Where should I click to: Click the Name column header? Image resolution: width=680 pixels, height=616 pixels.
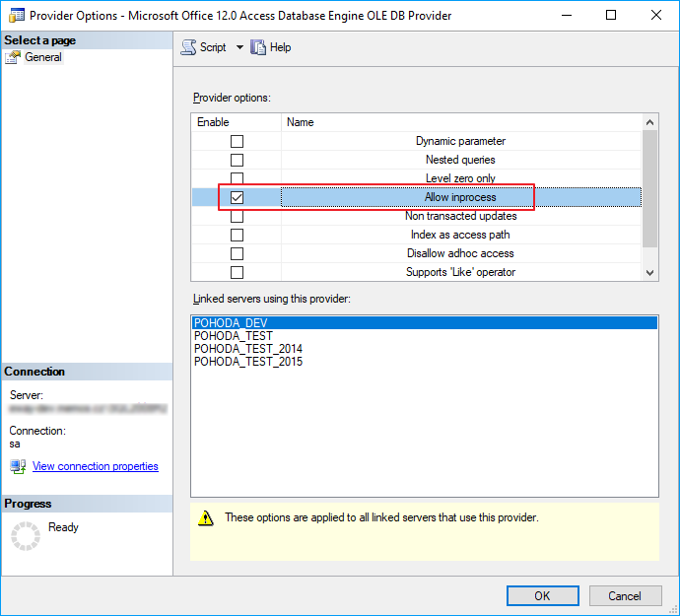461,122
